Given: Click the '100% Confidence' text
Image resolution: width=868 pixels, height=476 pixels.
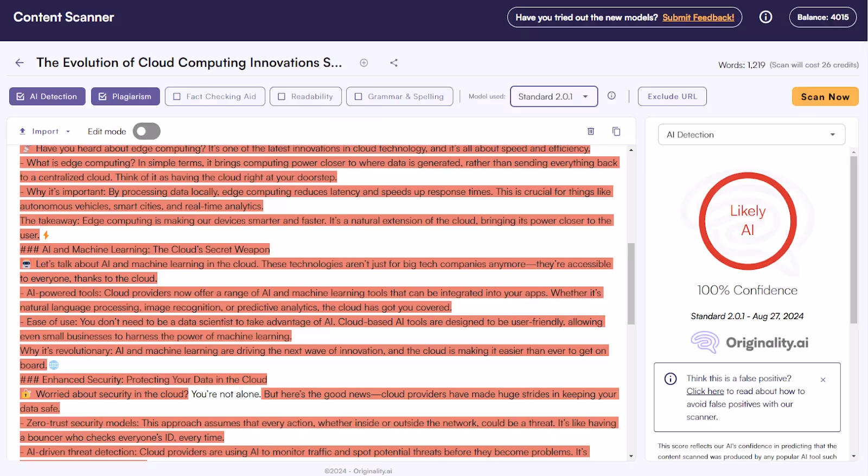Looking at the screenshot, I should pyautogui.click(x=747, y=290).
